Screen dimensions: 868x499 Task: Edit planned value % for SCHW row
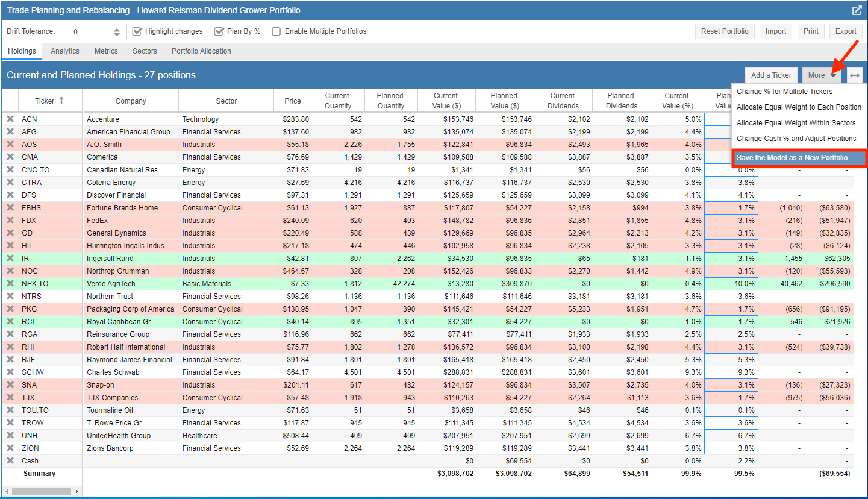[x=731, y=372]
